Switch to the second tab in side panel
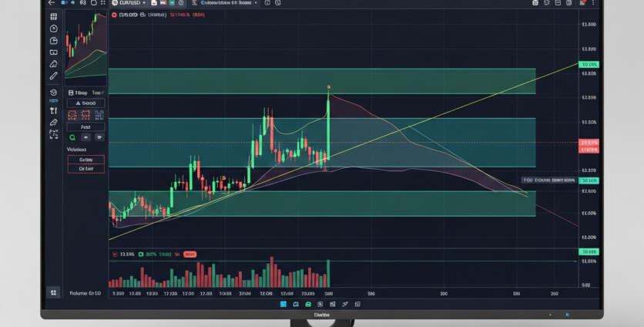 (97, 93)
